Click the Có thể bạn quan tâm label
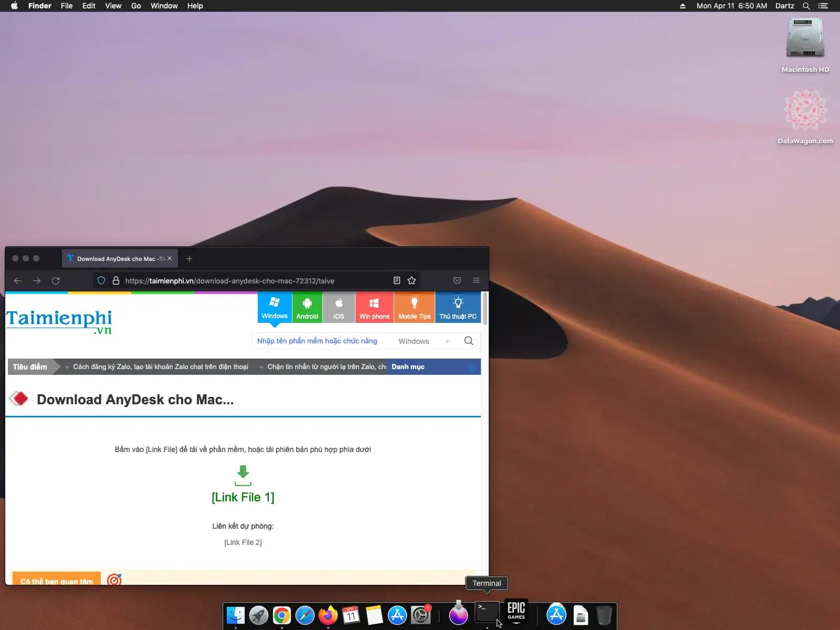The height and width of the screenshot is (630, 840). [57, 579]
